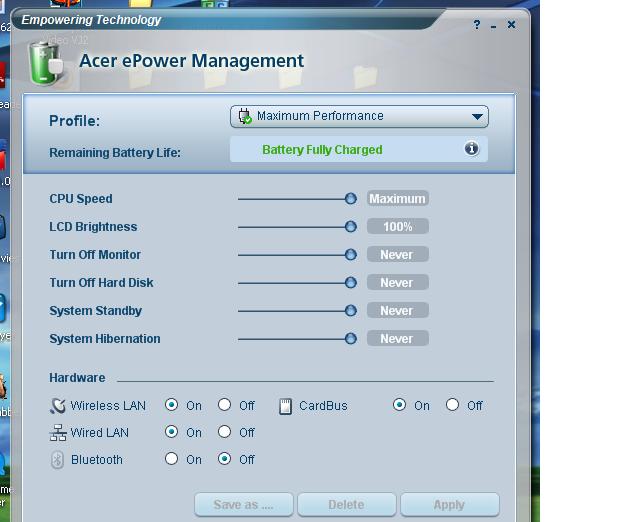Click the plug icon in Profile box
640x522 pixels.
point(244,116)
